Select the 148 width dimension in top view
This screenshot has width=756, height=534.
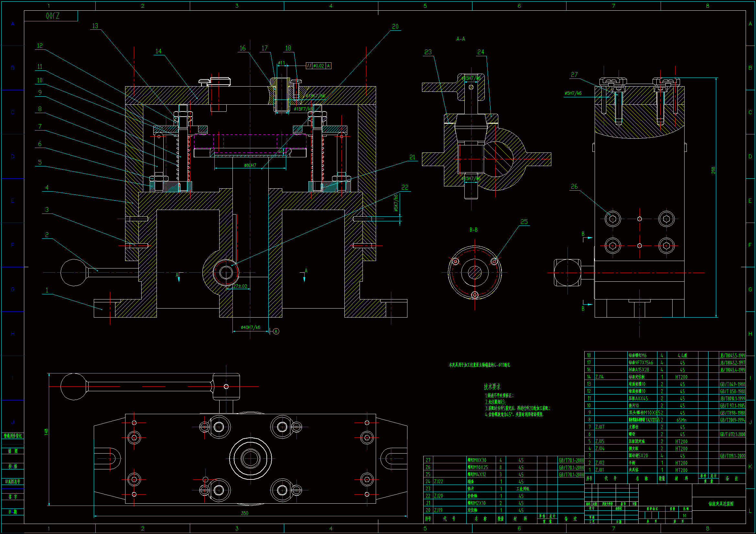point(47,432)
